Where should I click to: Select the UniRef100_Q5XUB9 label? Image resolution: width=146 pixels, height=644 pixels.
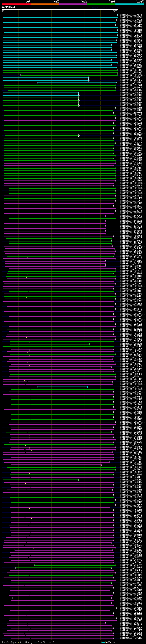(131, 90)
